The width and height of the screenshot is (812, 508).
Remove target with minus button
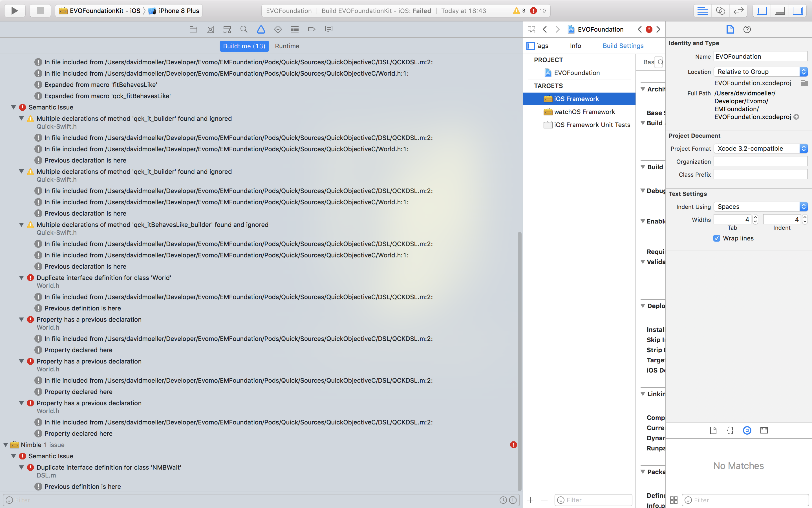point(544,500)
